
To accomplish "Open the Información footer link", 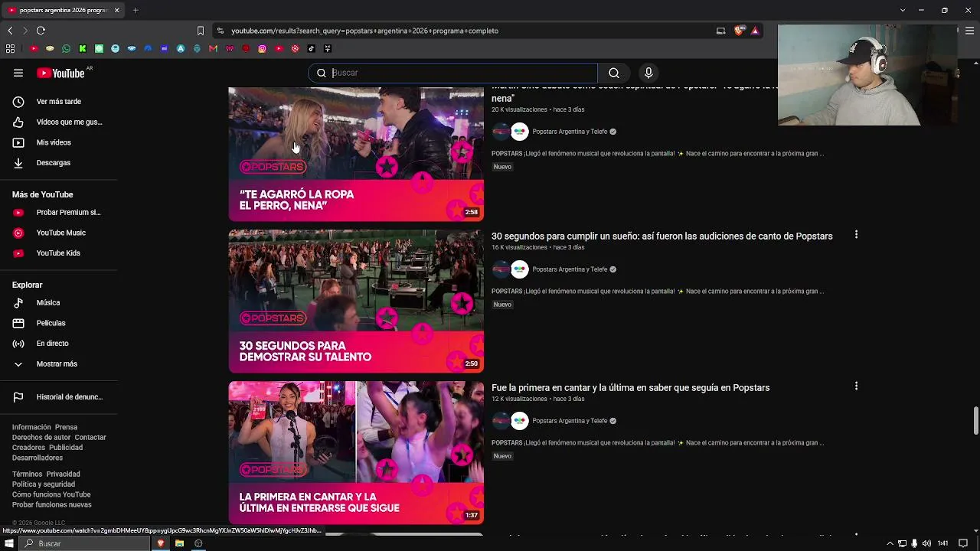I will point(31,428).
